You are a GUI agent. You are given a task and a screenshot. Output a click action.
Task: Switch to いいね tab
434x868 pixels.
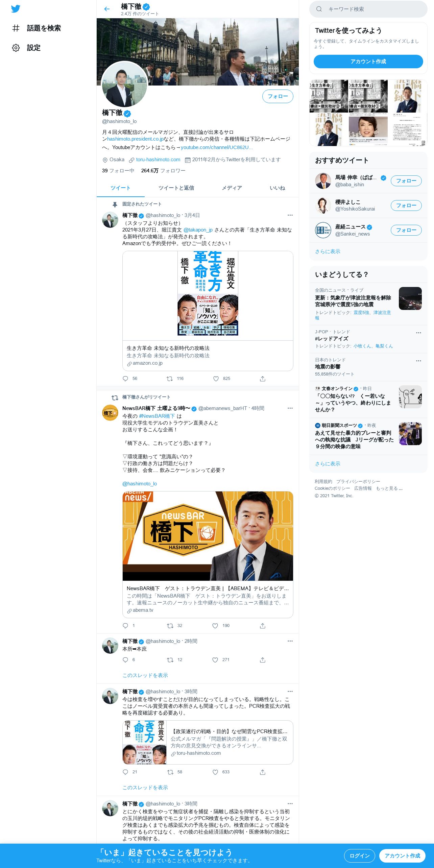tap(277, 188)
